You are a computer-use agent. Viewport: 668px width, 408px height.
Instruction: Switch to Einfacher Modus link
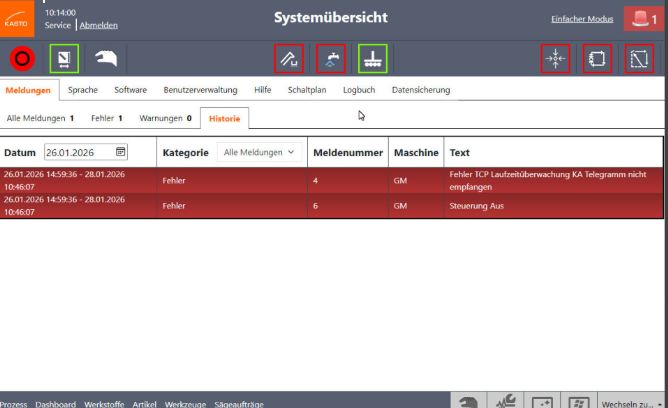(x=582, y=19)
